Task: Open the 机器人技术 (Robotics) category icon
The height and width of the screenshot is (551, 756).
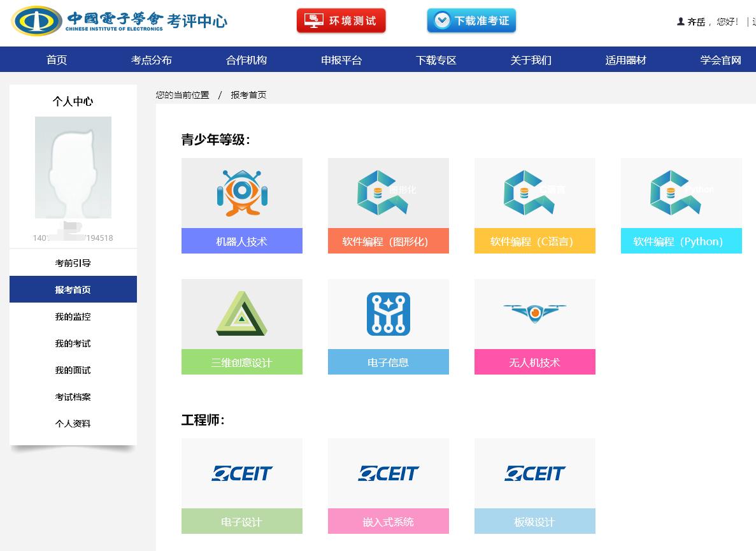Action: tap(241, 192)
